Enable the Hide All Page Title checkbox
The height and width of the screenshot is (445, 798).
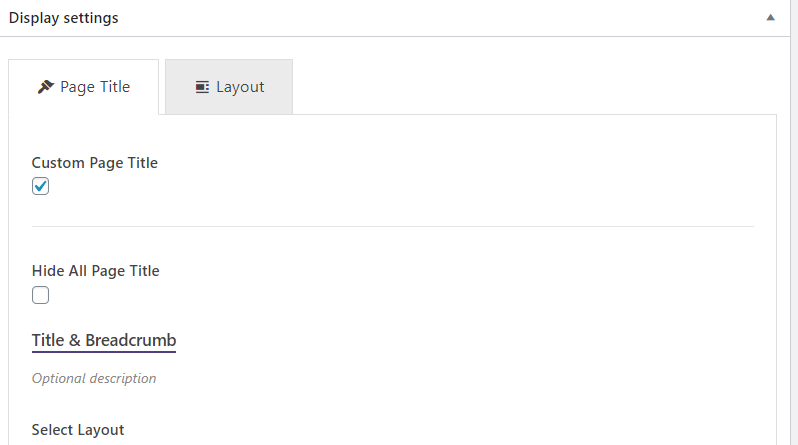point(40,295)
